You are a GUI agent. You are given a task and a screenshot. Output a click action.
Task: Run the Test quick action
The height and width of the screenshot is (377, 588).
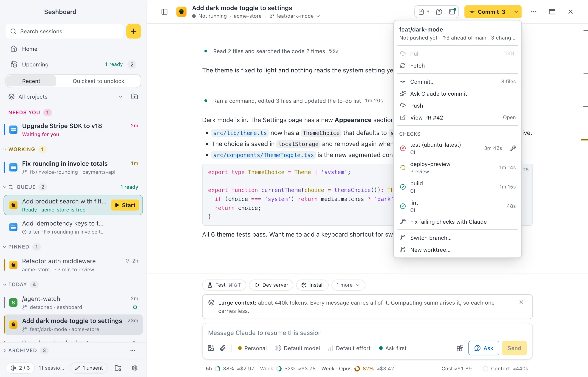tap(224, 285)
